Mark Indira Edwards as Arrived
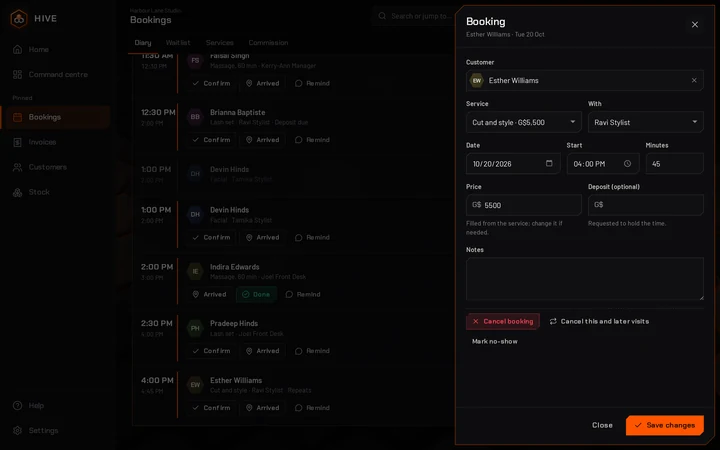 coord(209,294)
